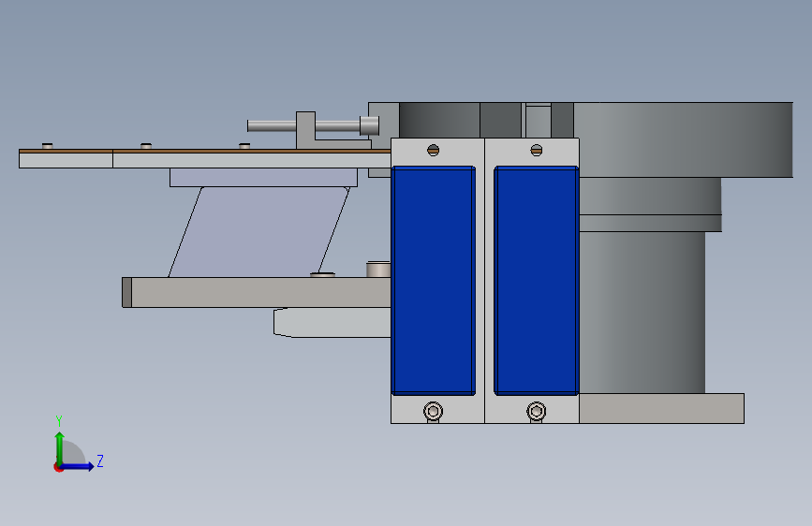The height and width of the screenshot is (526, 812).
Task: Pick the slotted screw above left blue panel
Action: pyautogui.click(x=434, y=150)
